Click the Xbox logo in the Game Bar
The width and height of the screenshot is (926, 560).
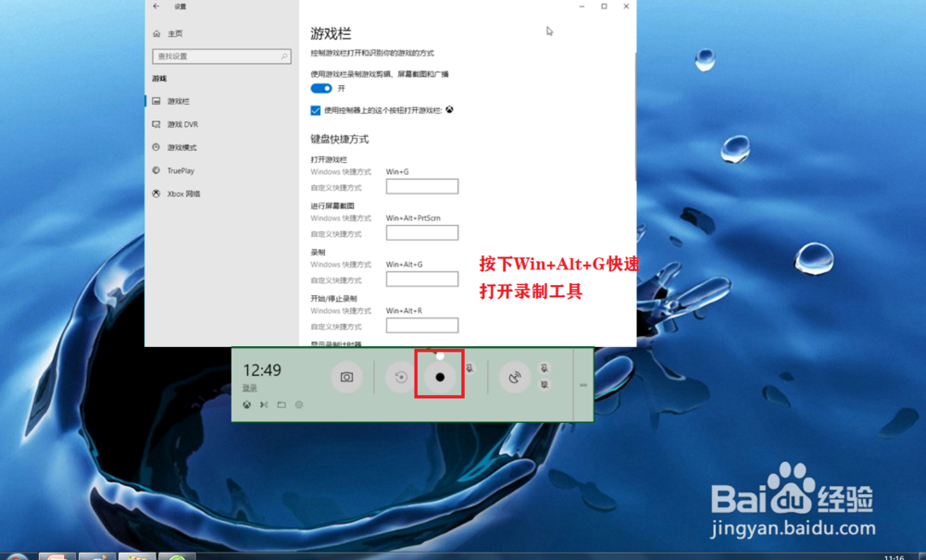point(246,404)
